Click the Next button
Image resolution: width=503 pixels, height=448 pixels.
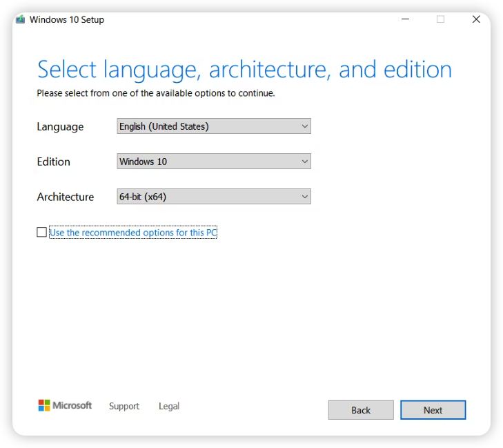[x=433, y=410]
